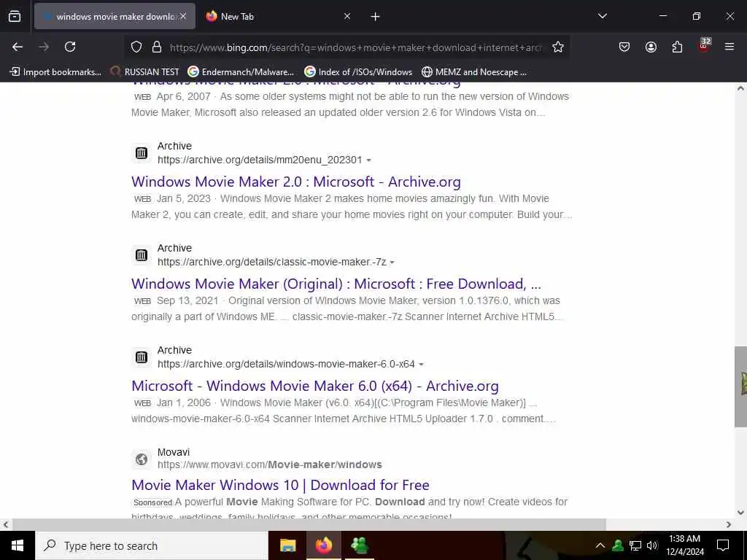The width and height of the screenshot is (747, 560).
Task: Click Archive favicon for 6.0-x64 result
Action: [142, 357]
